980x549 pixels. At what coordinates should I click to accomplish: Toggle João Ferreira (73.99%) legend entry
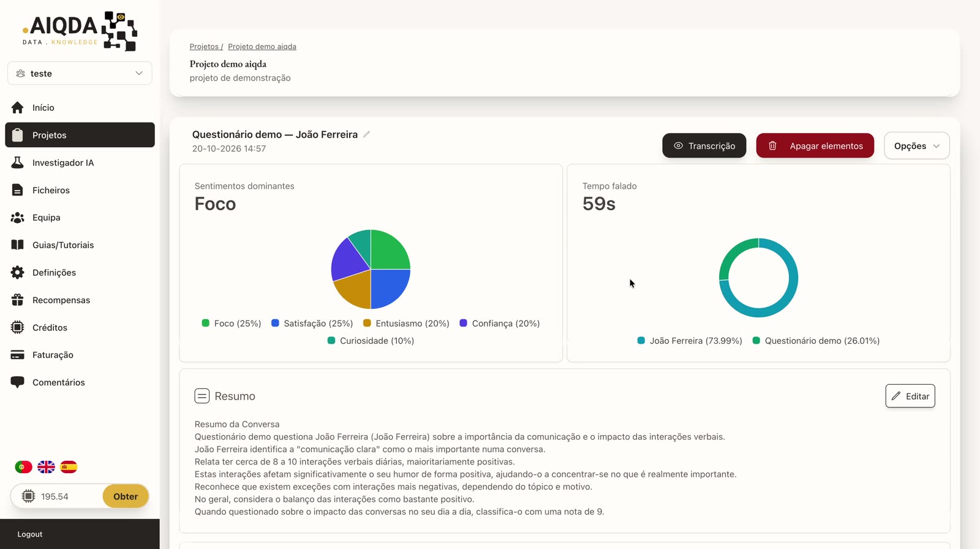(x=690, y=341)
